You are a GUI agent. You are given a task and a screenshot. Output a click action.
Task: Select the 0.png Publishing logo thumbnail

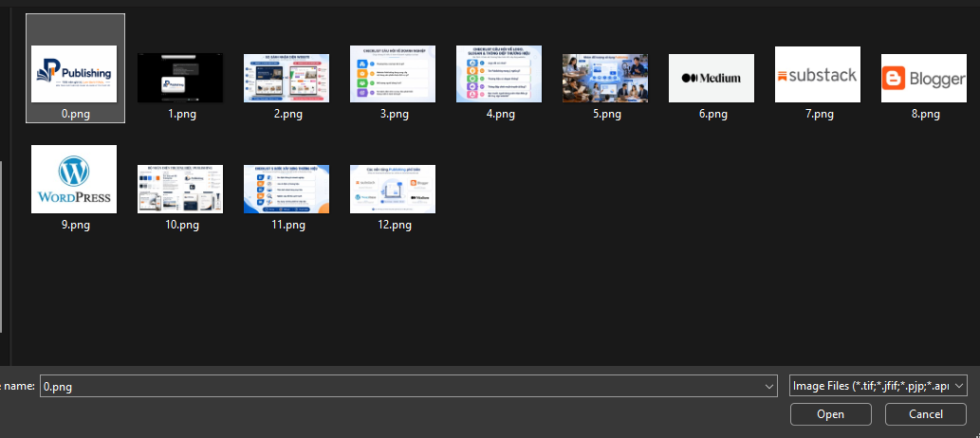pyautogui.click(x=74, y=74)
